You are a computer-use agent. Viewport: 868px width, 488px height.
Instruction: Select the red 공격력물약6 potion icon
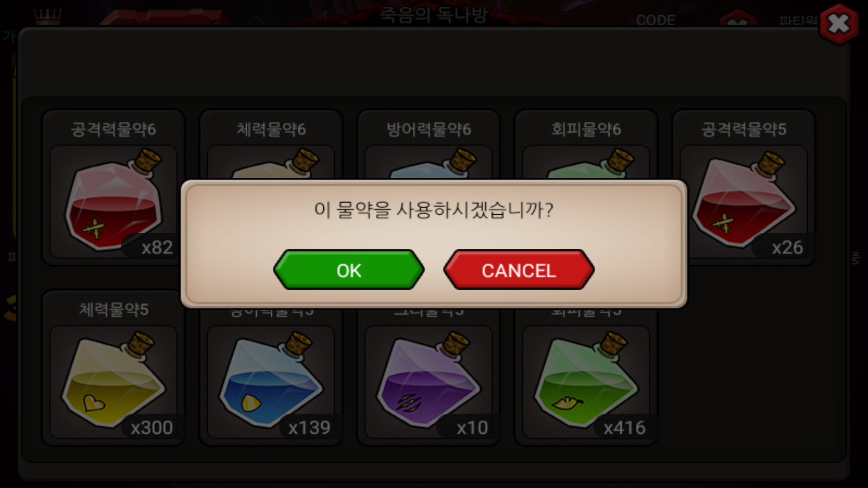(x=113, y=201)
